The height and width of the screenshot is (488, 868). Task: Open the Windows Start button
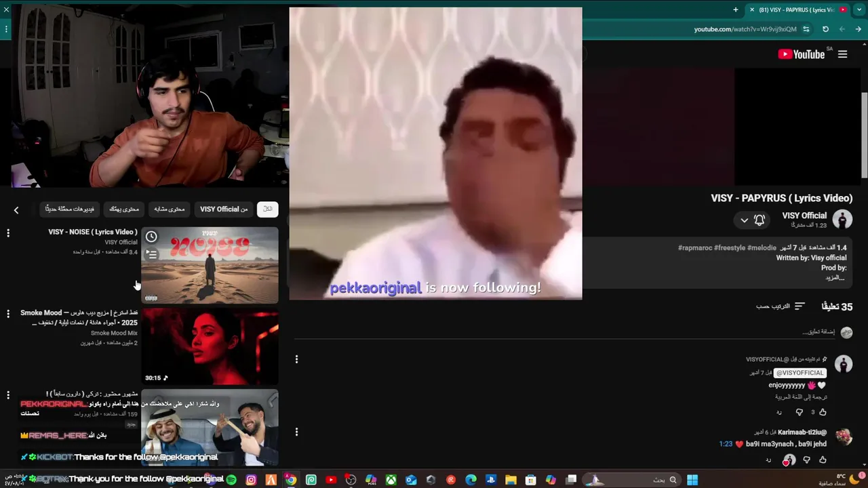[x=692, y=480]
